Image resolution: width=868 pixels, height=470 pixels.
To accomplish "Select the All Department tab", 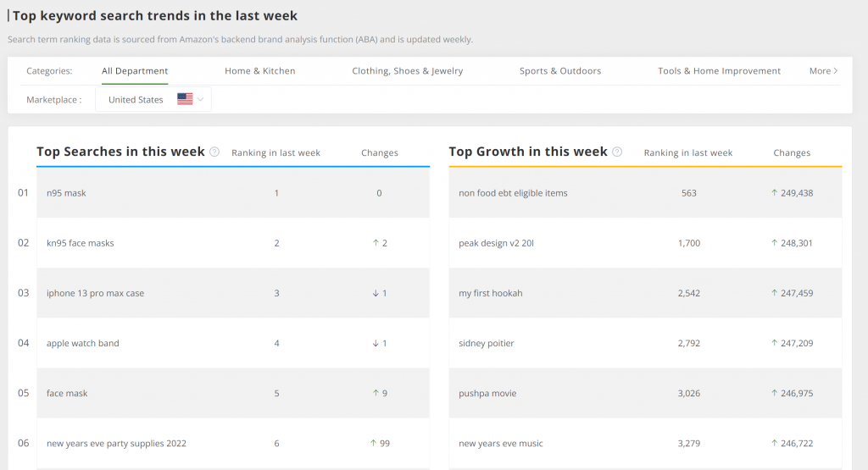I will pos(135,71).
